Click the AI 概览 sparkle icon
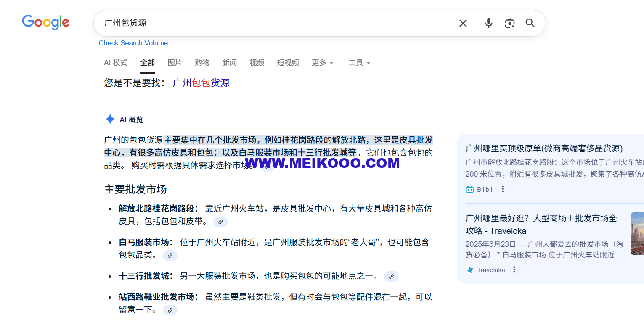 (110, 119)
